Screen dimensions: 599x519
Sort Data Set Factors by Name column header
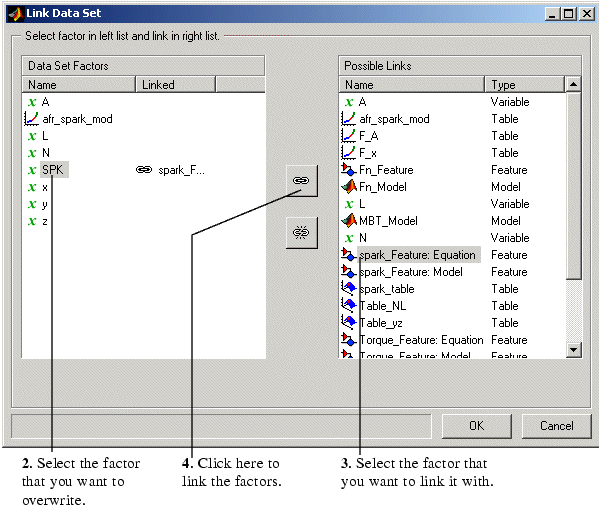(78, 84)
